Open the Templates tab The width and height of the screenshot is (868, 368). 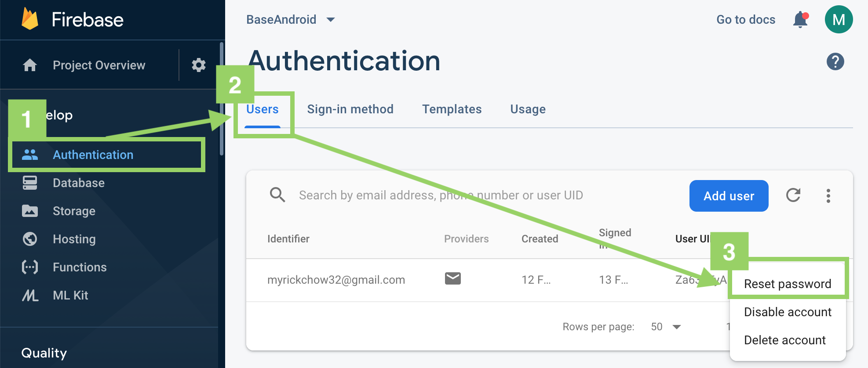pyautogui.click(x=452, y=109)
